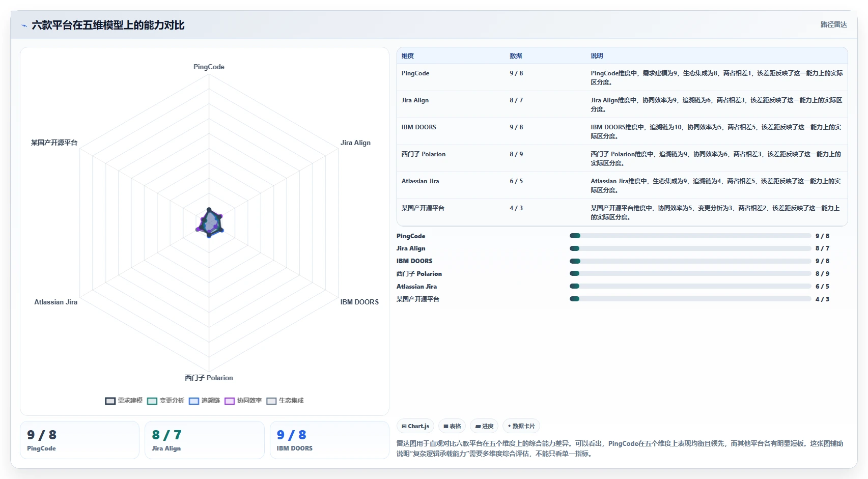
Task: Click the 西门子 Polarion axis label on the radar
Action: (x=209, y=378)
